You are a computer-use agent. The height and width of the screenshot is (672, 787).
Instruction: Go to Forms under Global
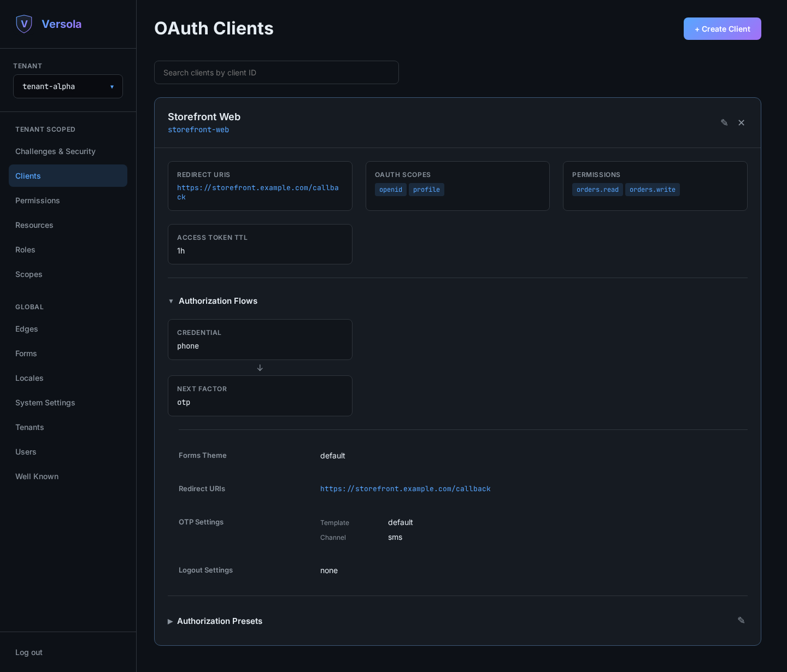[68, 353]
